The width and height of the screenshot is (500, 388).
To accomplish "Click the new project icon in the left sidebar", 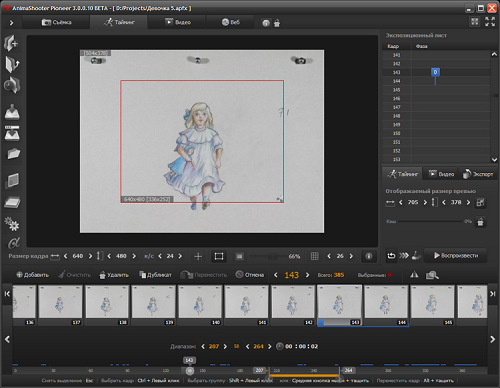I will point(11,43).
